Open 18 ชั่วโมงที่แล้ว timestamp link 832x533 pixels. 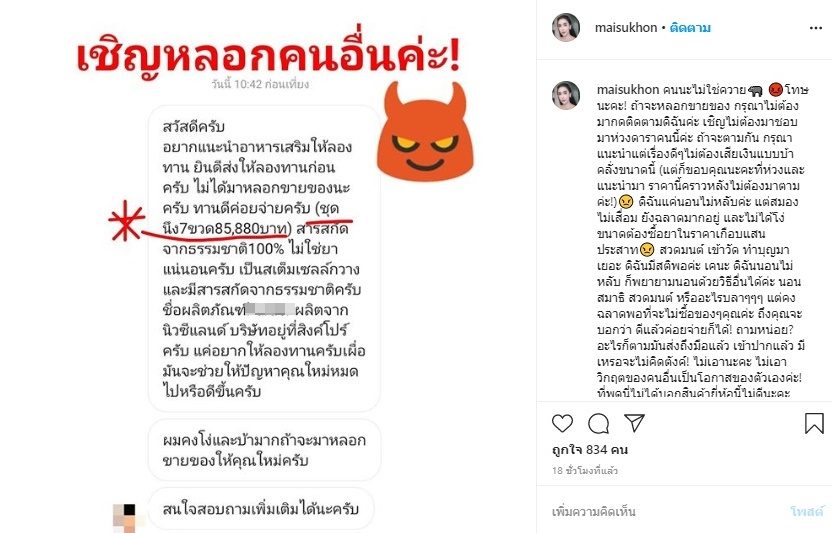pyautogui.click(x=585, y=470)
